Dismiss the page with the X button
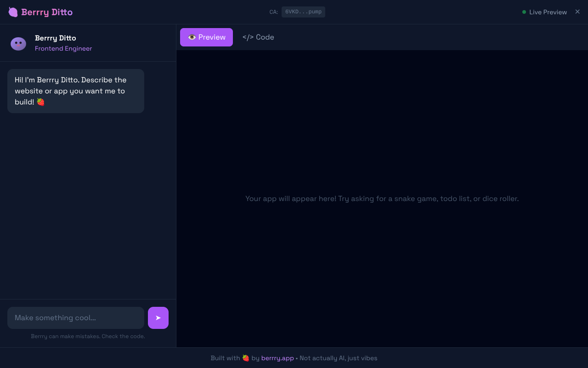Screen dimensions: 588x368 pos(577,11)
